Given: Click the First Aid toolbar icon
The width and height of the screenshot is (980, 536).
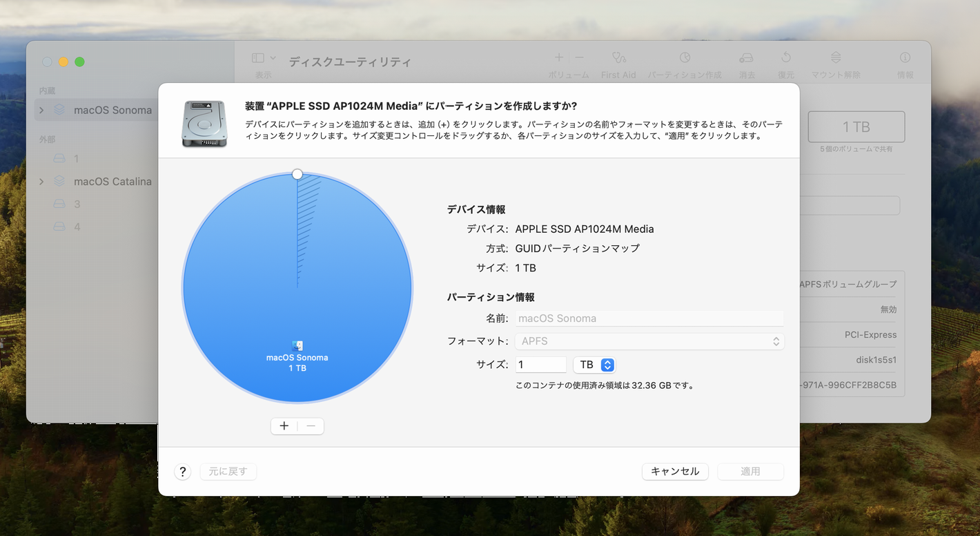Looking at the screenshot, I should pyautogui.click(x=618, y=59).
